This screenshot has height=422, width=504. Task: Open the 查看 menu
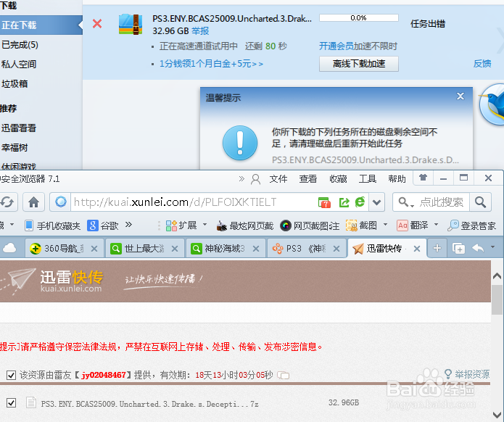click(308, 178)
